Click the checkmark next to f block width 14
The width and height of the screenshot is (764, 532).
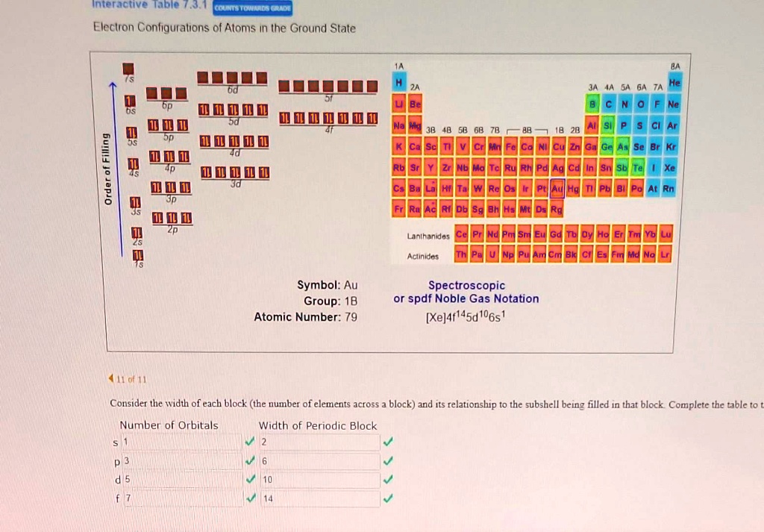click(x=387, y=498)
